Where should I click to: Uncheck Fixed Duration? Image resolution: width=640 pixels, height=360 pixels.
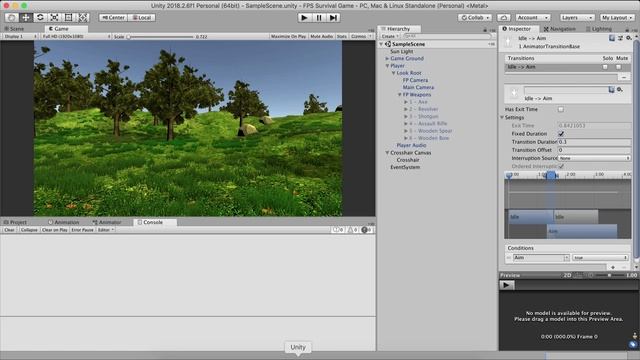point(561,133)
